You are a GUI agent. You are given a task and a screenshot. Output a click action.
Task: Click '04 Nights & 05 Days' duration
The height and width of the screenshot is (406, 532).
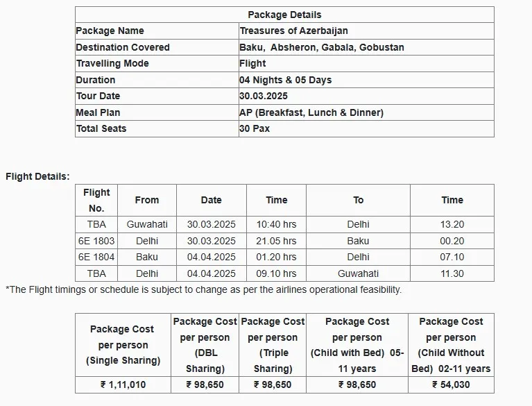(285, 80)
